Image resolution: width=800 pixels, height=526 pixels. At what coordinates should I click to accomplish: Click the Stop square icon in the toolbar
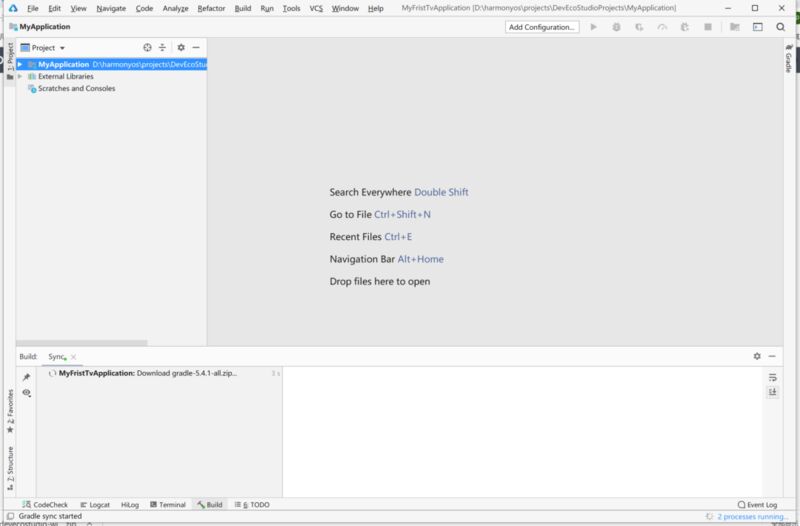tap(708, 27)
